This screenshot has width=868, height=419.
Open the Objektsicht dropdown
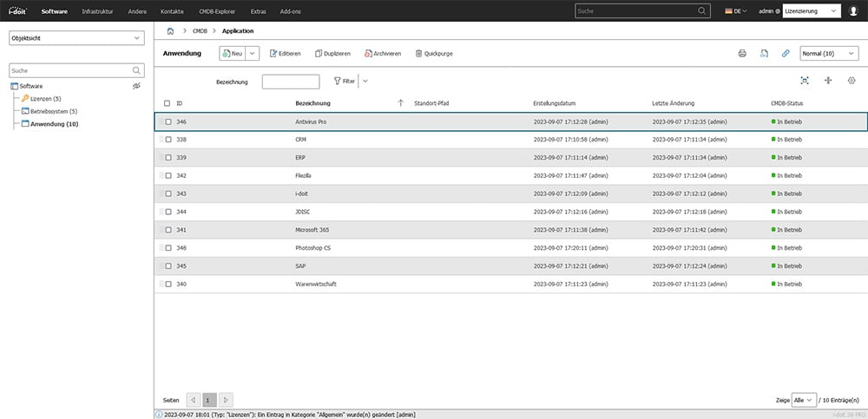(77, 38)
